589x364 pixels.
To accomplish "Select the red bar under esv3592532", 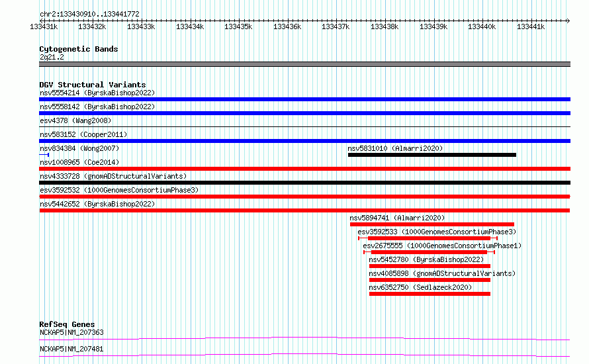I will (x=304, y=197).
